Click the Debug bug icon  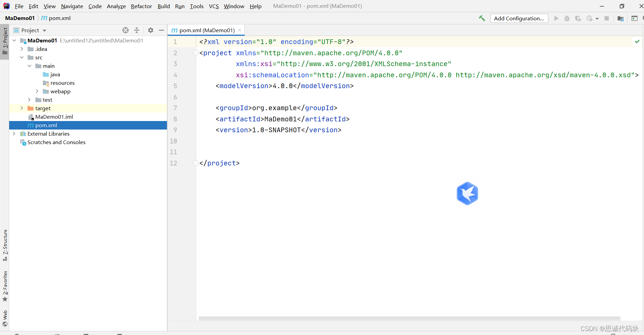567,18
